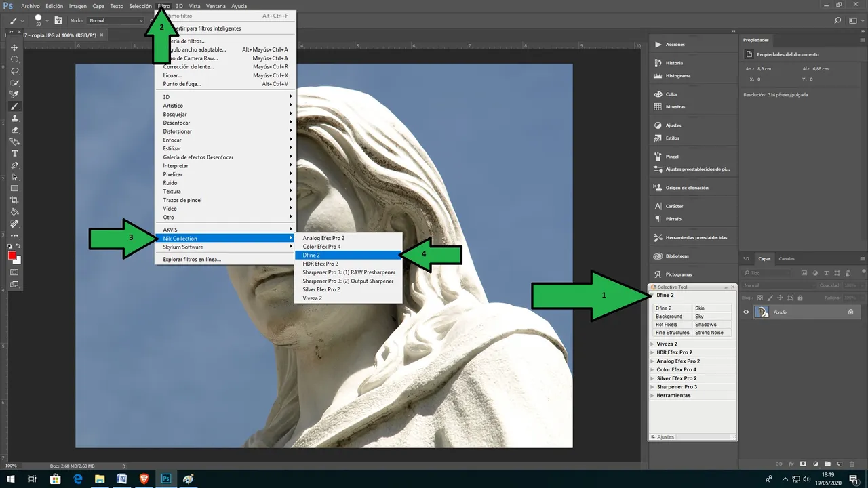
Task: Swap foreground and background colors
Action: point(19,246)
